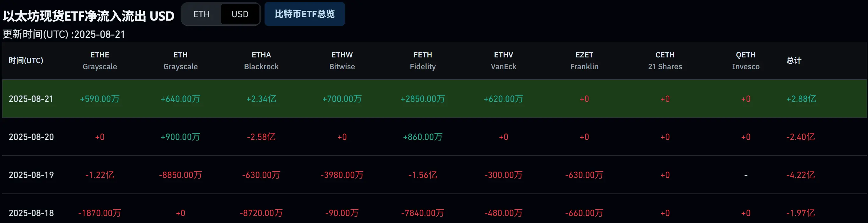This screenshot has height=223, width=868.
Task: Click the FETH Fidelity column header
Action: (423, 61)
